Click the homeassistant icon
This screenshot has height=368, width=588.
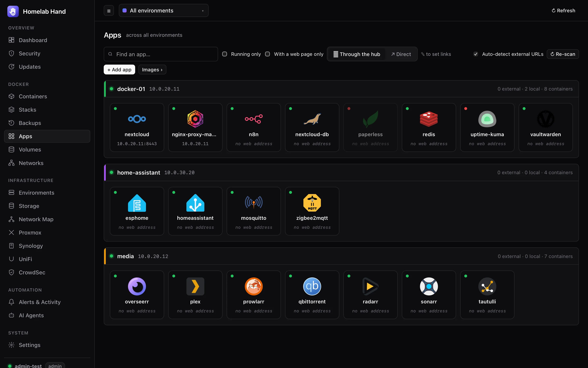pyautogui.click(x=195, y=202)
